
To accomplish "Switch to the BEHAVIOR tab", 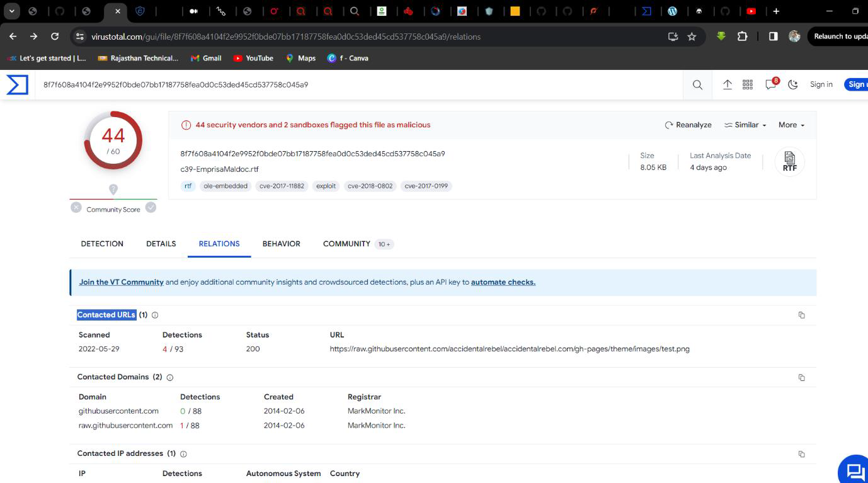I will click(x=281, y=244).
